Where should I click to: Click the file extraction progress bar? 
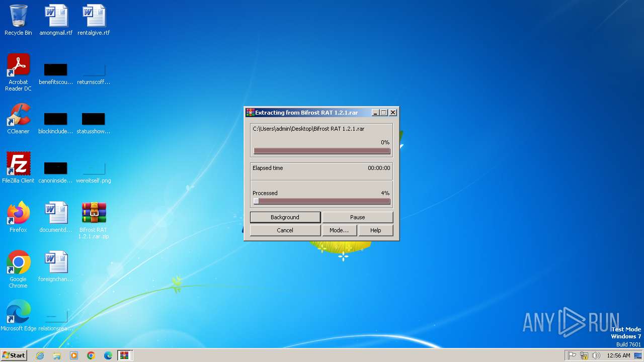pos(322,151)
